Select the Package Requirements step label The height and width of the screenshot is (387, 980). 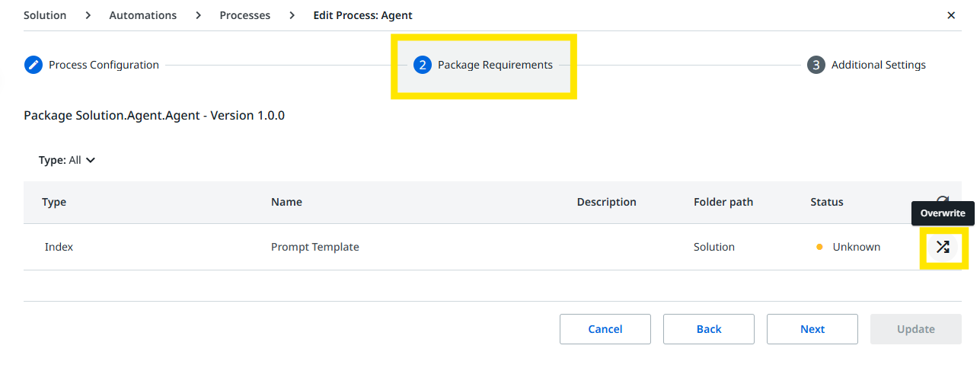[x=495, y=65]
